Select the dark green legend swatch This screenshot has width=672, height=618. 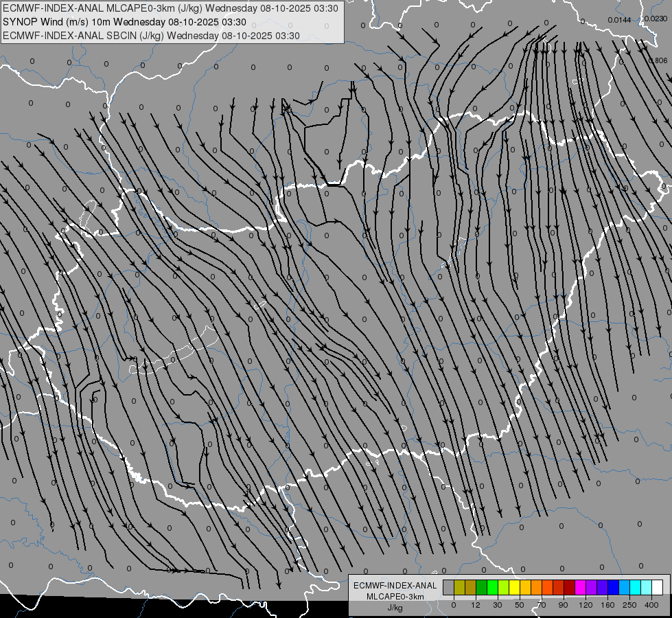(x=482, y=587)
